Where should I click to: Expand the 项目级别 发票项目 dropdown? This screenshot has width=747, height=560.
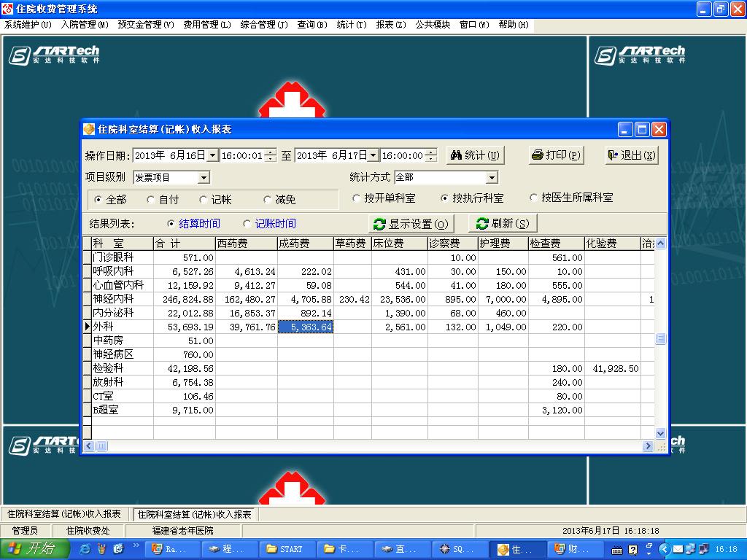click(204, 178)
